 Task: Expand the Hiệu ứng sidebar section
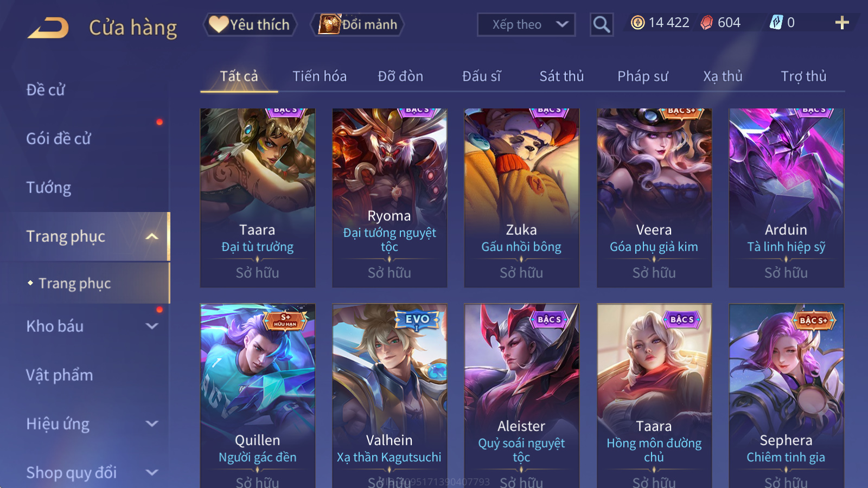click(x=152, y=423)
